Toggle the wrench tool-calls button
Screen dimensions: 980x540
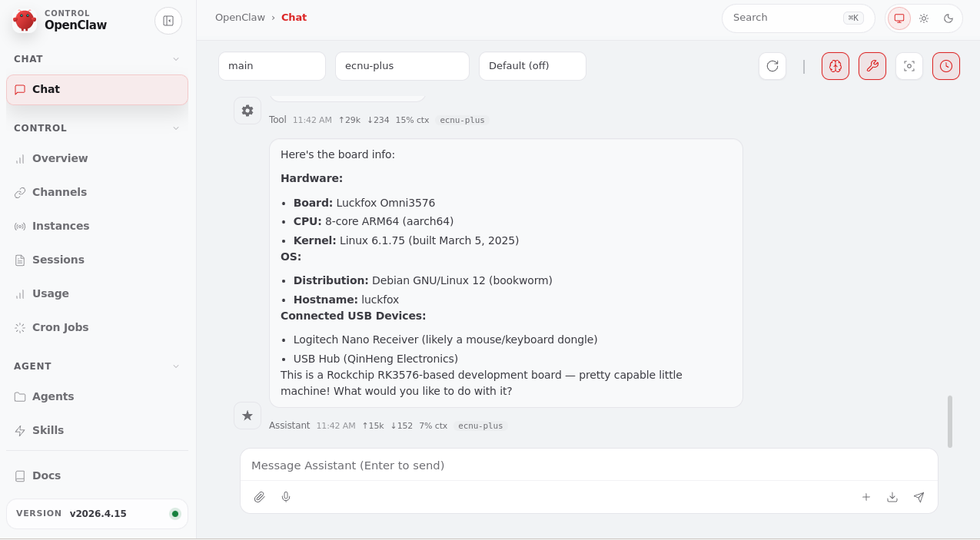pyautogui.click(x=872, y=66)
